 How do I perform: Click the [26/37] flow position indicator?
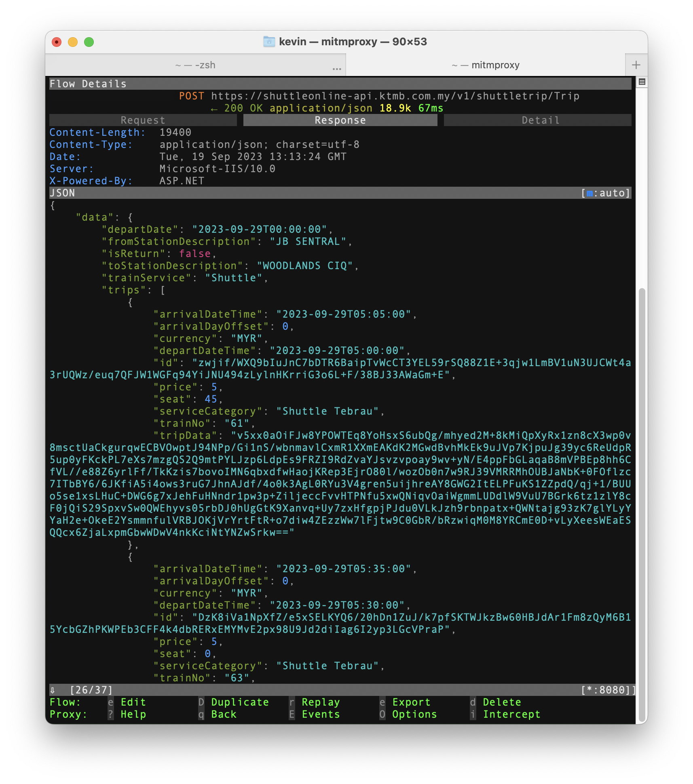[91, 690]
